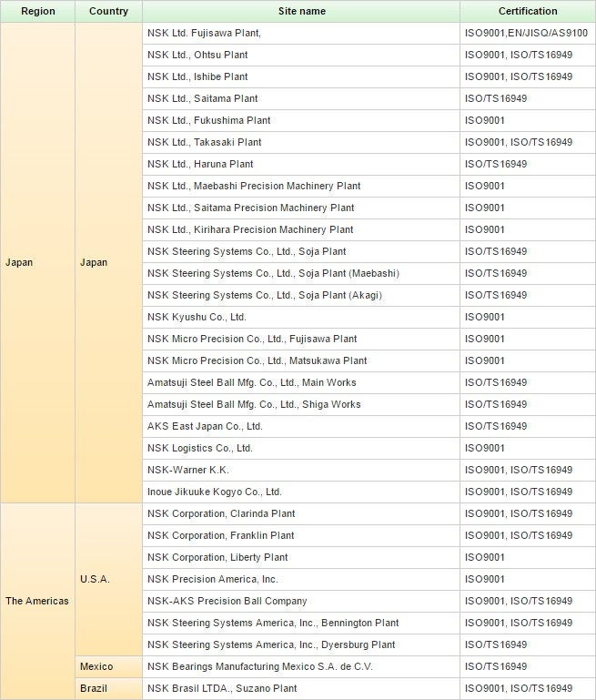This screenshot has width=596, height=700.
Task: Select the U.S.A. country cell
Action: (95, 579)
